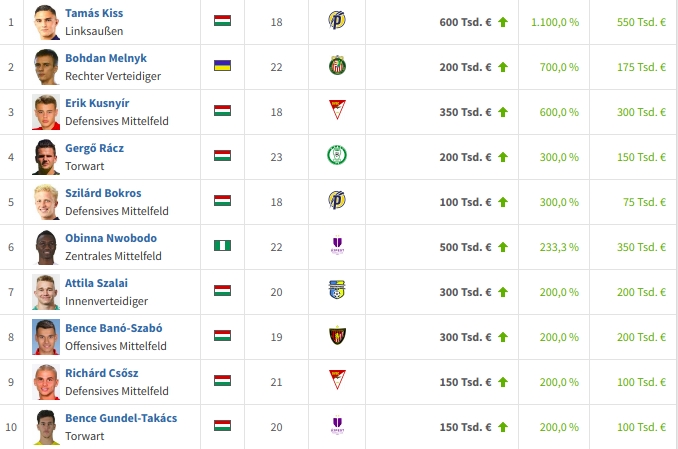Click Erik Kusnyír's portrait thumbnail
The width and height of the screenshot is (678, 449).
[x=46, y=112]
